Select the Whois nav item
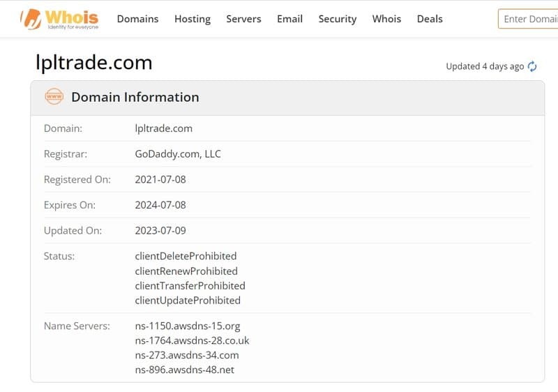558x392 pixels. coord(386,19)
